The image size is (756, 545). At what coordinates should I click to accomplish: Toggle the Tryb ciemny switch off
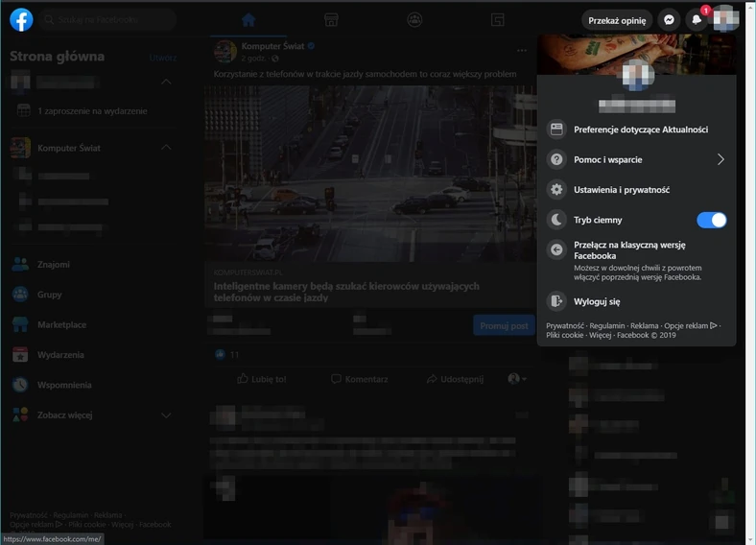click(x=711, y=220)
